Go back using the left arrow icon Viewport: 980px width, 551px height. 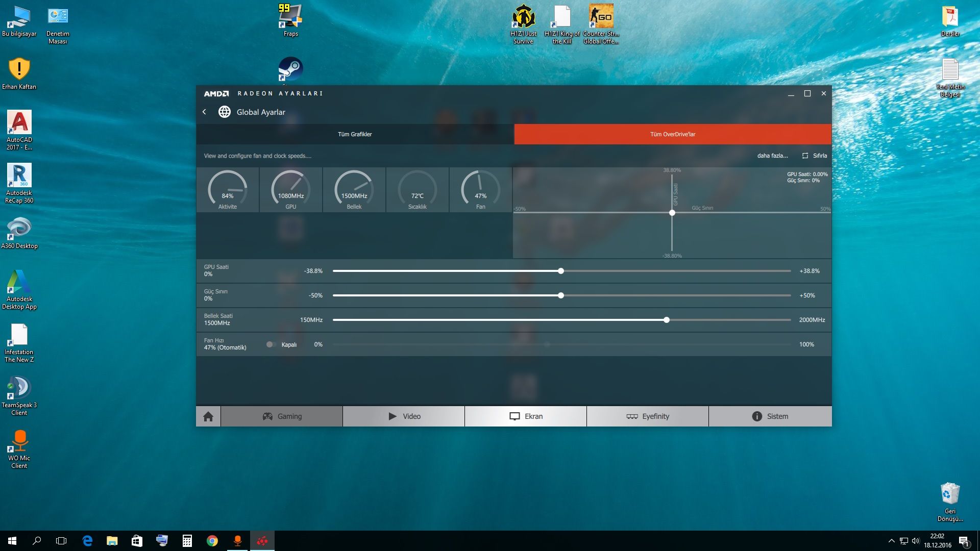click(205, 112)
